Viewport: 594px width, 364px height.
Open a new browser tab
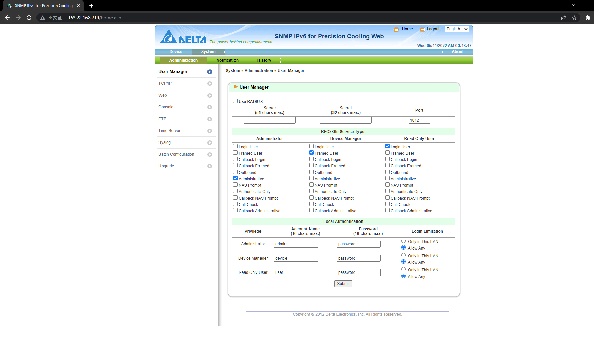click(91, 6)
